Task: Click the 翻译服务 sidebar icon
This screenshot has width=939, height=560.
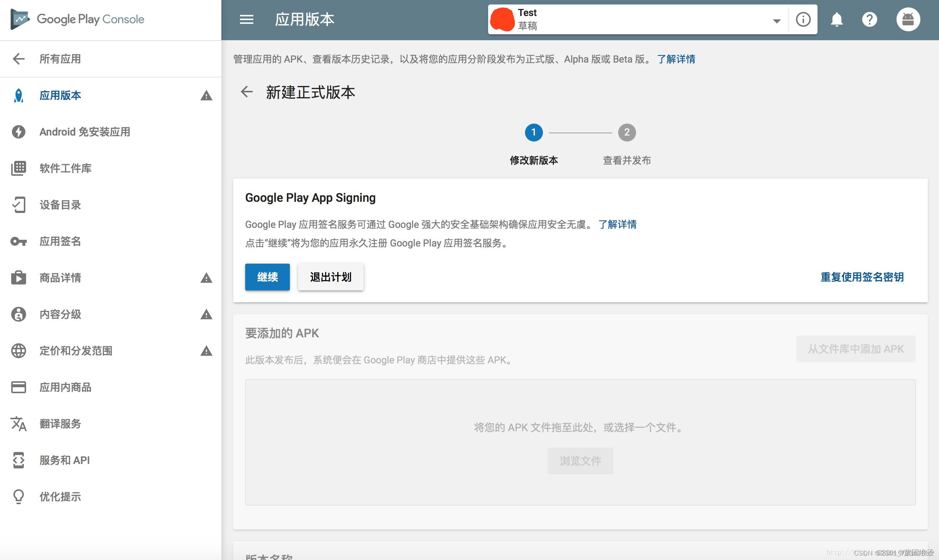Action: click(x=18, y=423)
